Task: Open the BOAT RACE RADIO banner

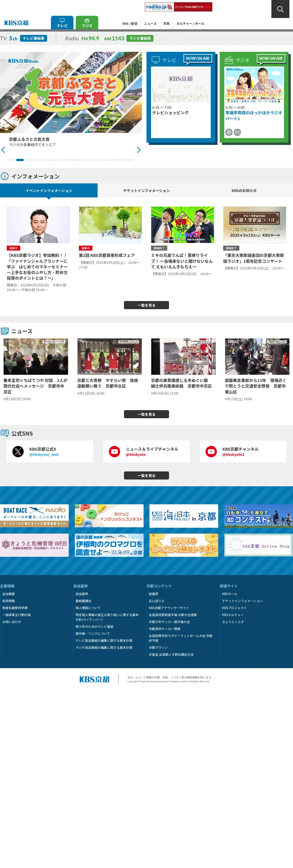Action: pos(34,516)
